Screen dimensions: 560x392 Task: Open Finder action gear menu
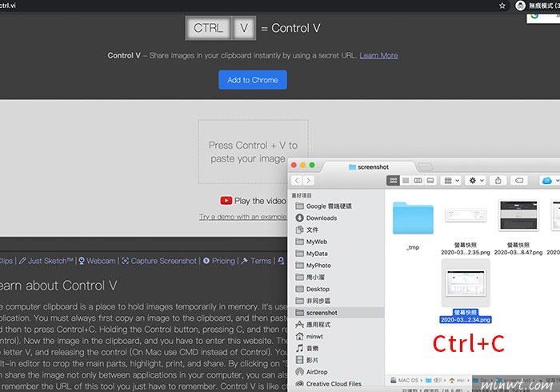476,180
